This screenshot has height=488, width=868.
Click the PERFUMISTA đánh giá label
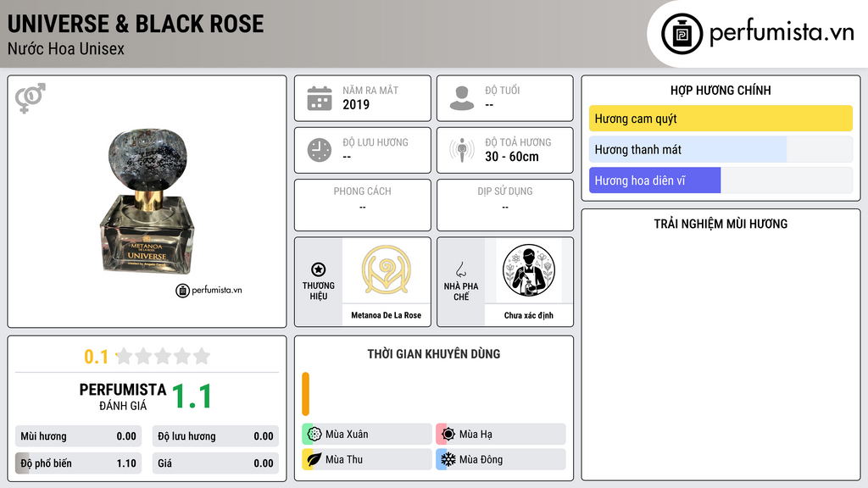pyautogui.click(x=123, y=396)
